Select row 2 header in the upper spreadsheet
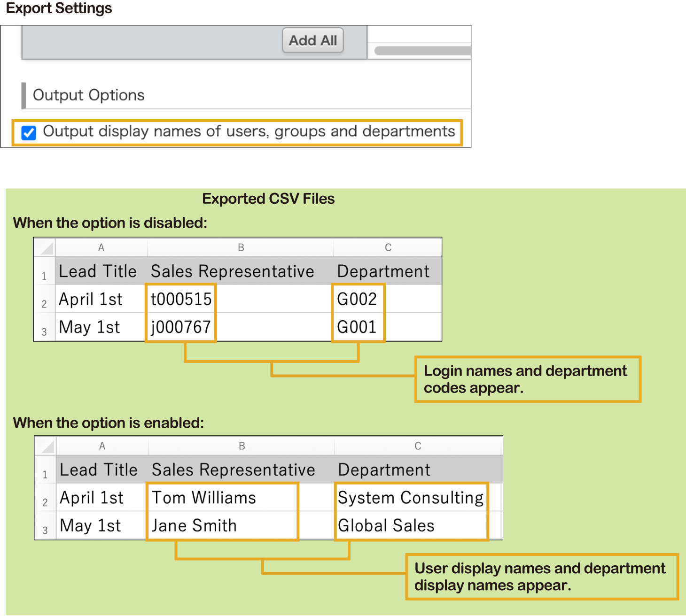686x616 pixels. 44,304
